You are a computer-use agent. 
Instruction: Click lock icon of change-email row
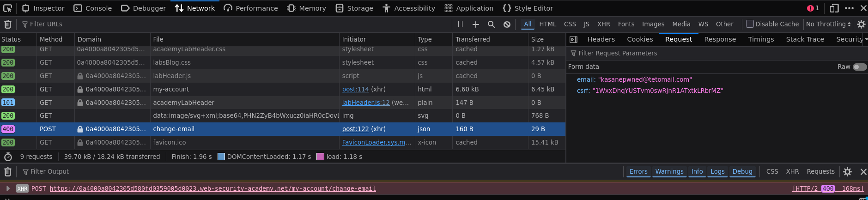tap(80, 129)
